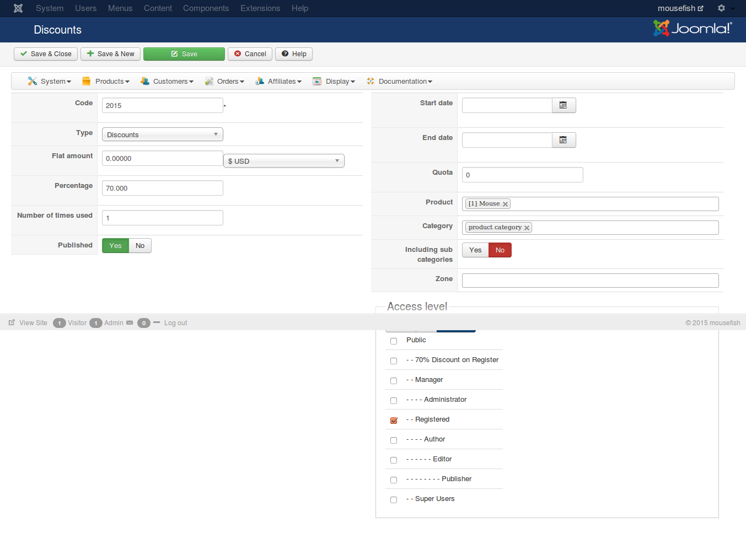Image resolution: width=746 pixels, height=560 pixels.
Task: Click into the Quota field
Action: point(523,175)
